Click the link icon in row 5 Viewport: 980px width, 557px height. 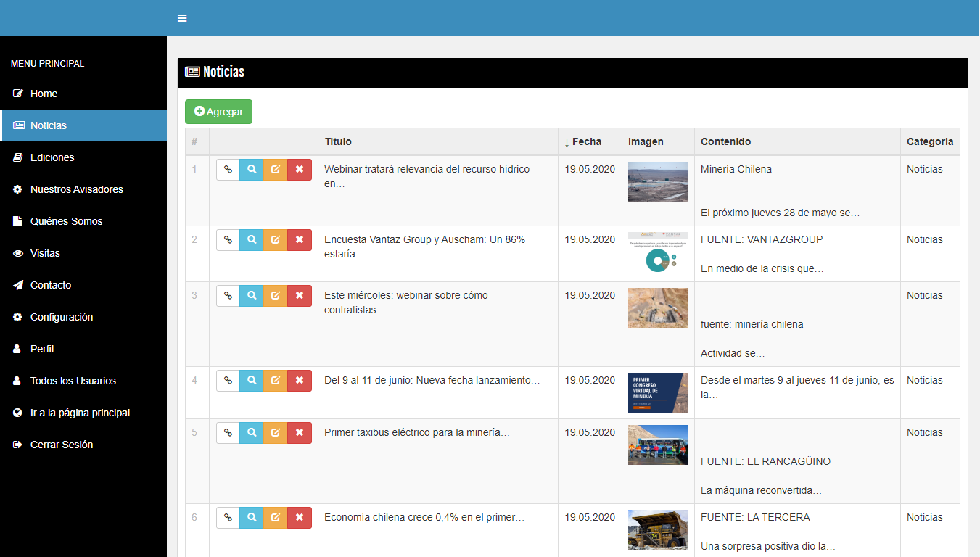pyautogui.click(x=228, y=433)
